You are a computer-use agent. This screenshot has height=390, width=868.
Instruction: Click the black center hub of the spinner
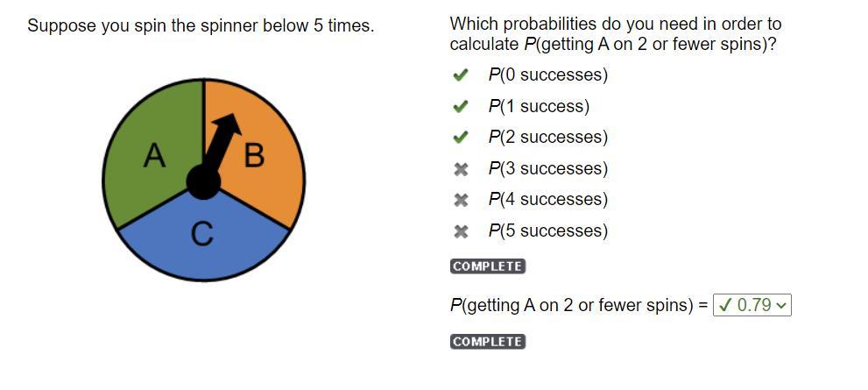tap(203, 181)
